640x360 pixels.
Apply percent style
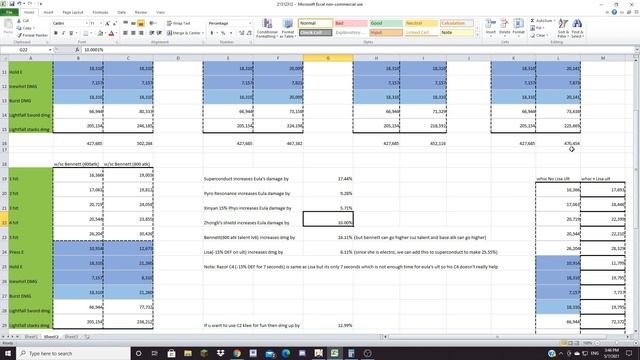point(223,33)
